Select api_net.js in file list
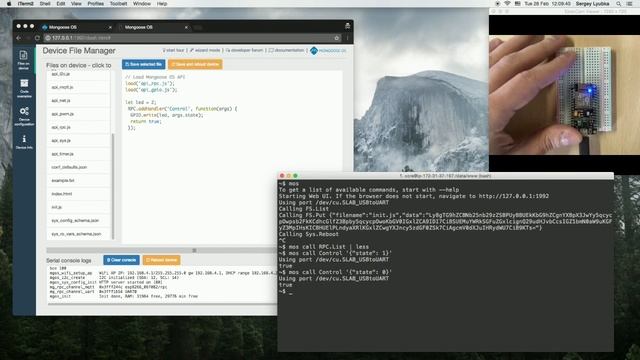The width and height of the screenshot is (640, 360). click(x=78, y=100)
